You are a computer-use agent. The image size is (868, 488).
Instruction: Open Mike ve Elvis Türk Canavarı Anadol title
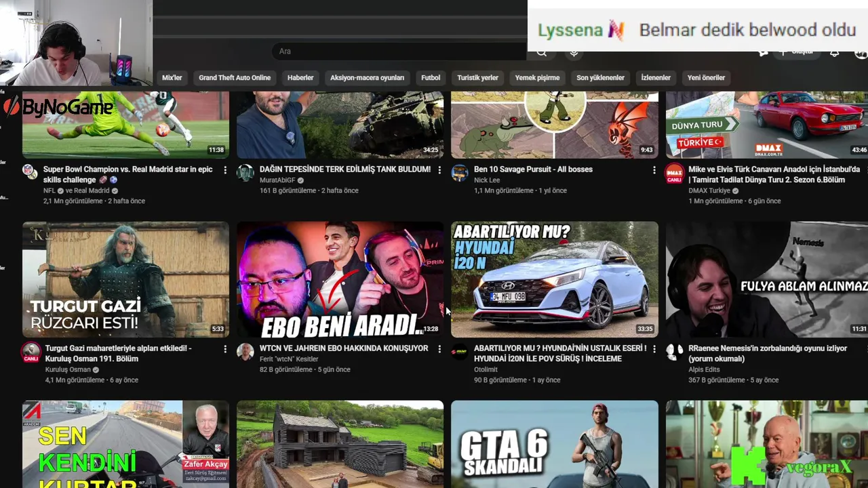coord(774,174)
